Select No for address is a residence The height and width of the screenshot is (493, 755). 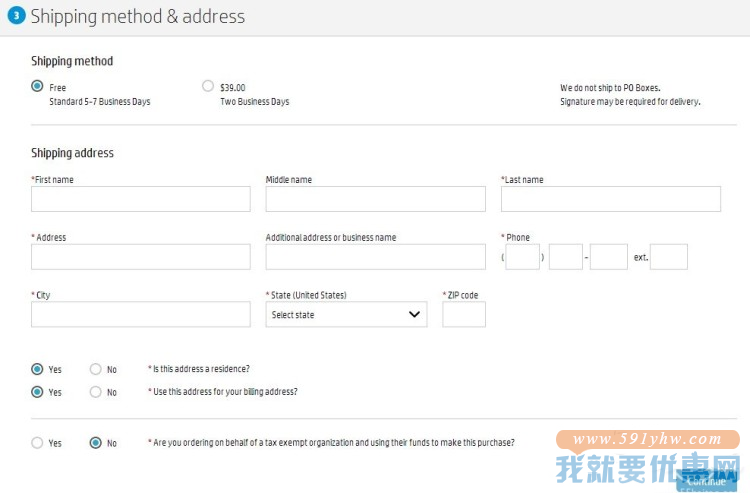(x=96, y=369)
